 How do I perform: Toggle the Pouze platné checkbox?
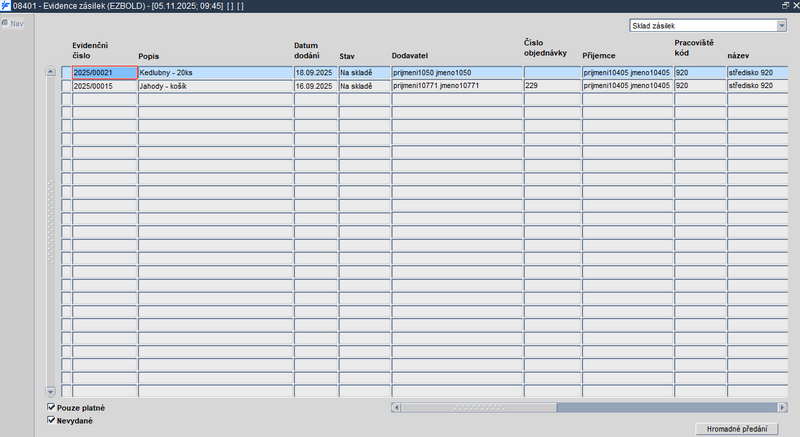click(x=51, y=407)
